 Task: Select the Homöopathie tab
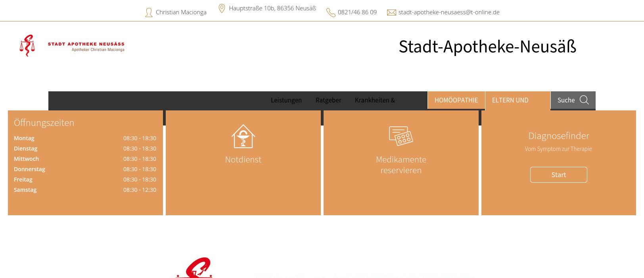(456, 100)
